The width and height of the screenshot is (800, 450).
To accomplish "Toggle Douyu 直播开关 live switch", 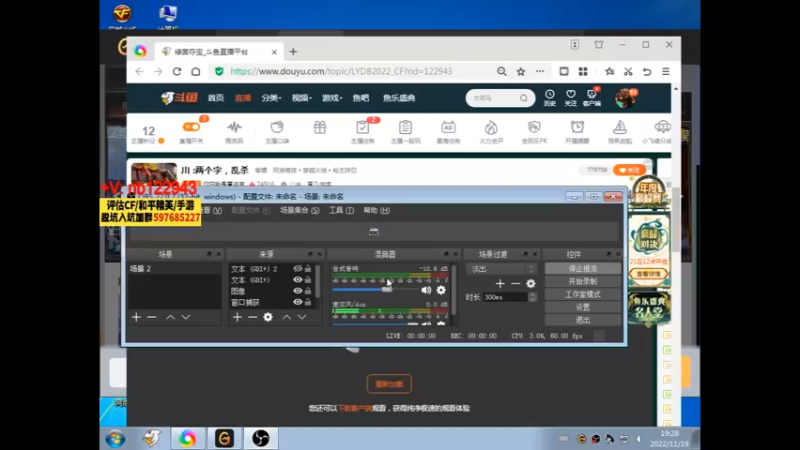I will (x=191, y=127).
